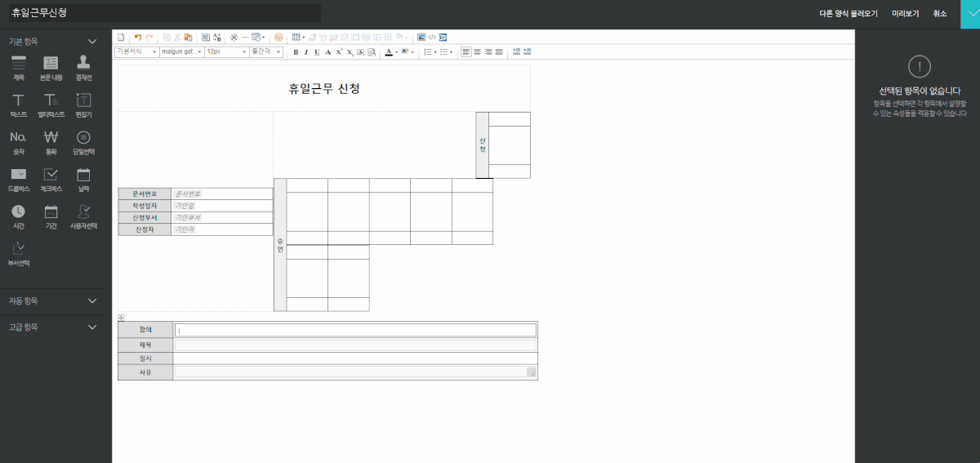The image size is (980, 463).
Task: Open the malgun gothic font dropdown
Action: coord(181,52)
